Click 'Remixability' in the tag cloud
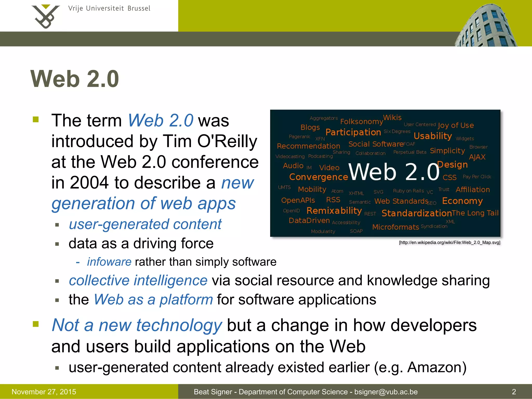This screenshot has width=532, height=399. (x=334, y=210)
